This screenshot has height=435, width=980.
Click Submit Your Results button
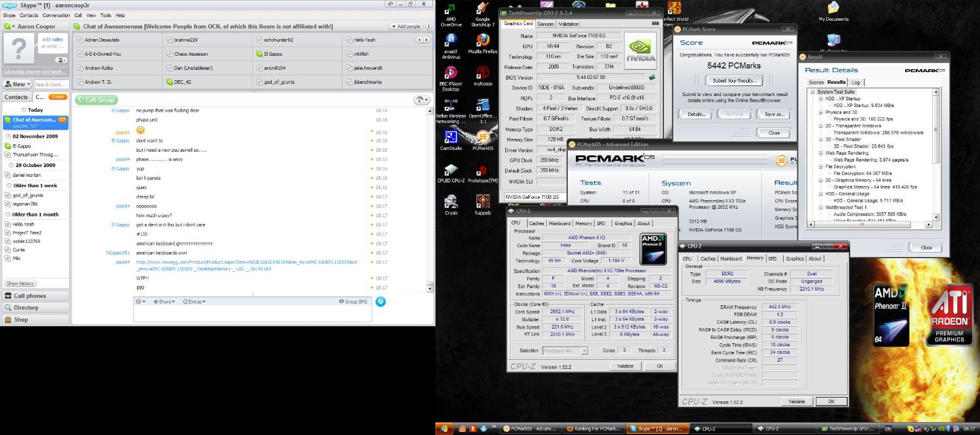tap(734, 80)
